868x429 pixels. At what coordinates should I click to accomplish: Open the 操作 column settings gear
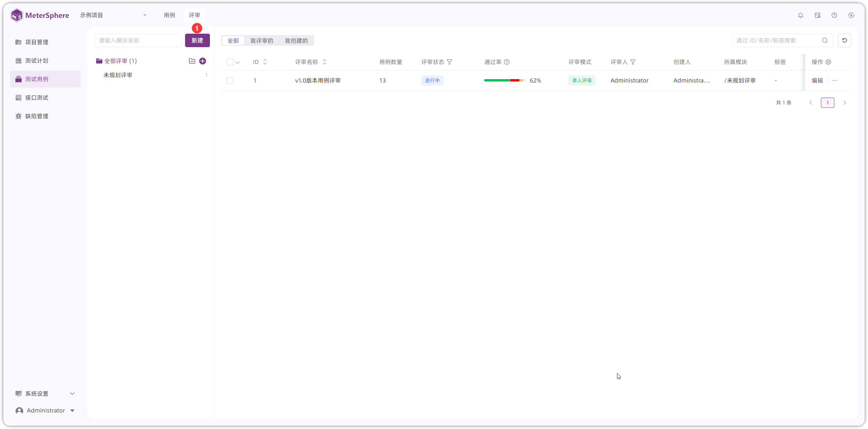(x=828, y=62)
